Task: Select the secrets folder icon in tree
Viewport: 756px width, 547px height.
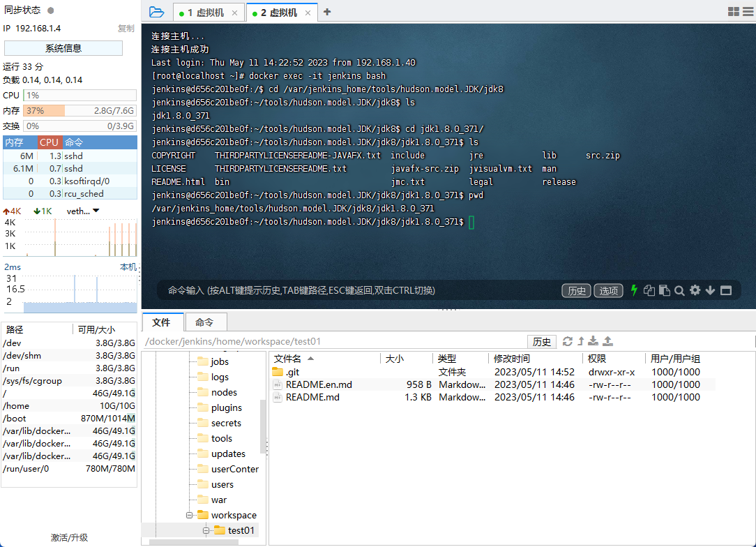Action: pos(203,423)
